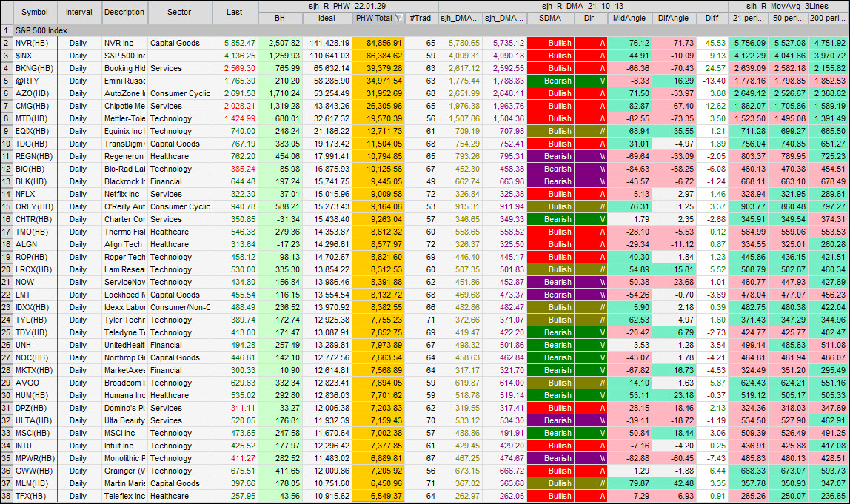This screenshot has height=504, width=850.
Task: Click the Financial sector cell for MKTX(HB)
Action: click(179, 370)
